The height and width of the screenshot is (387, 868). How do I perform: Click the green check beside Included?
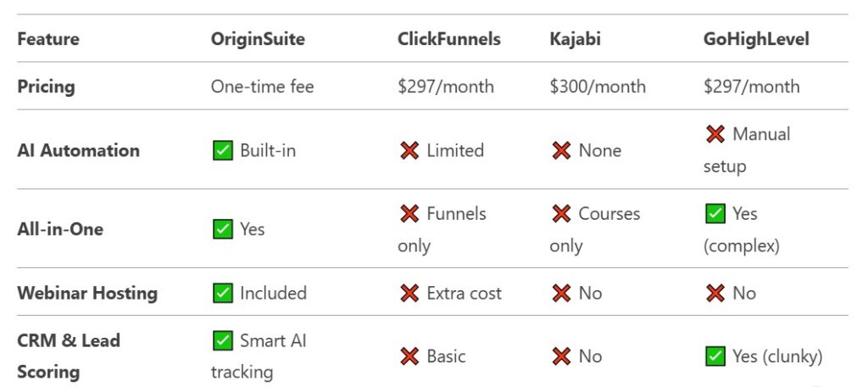click(x=223, y=294)
